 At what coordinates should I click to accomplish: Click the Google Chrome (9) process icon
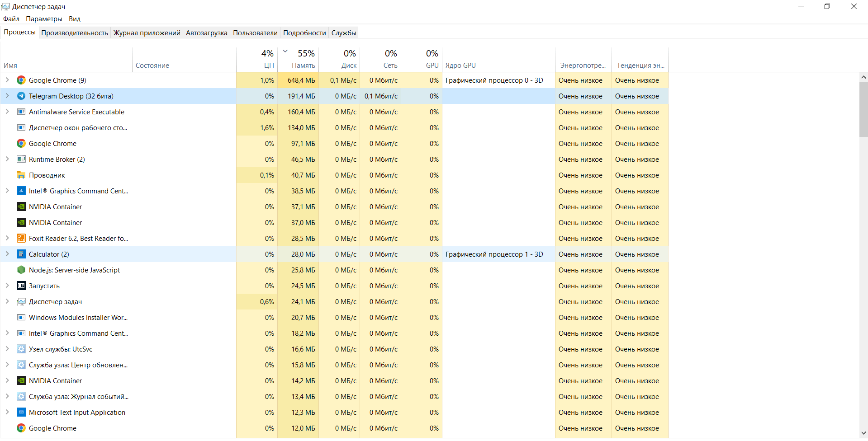click(21, 80)
